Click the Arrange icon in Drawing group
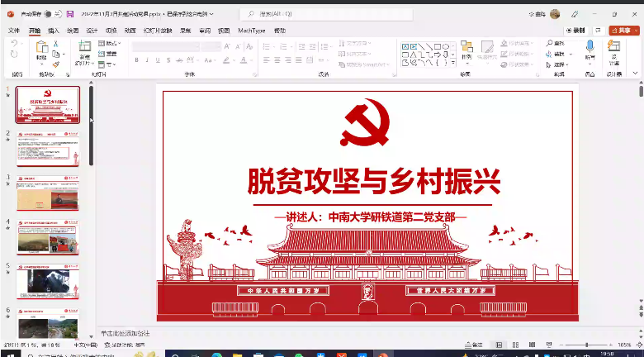This screenshot has height=357, width=644. point(466,50)
